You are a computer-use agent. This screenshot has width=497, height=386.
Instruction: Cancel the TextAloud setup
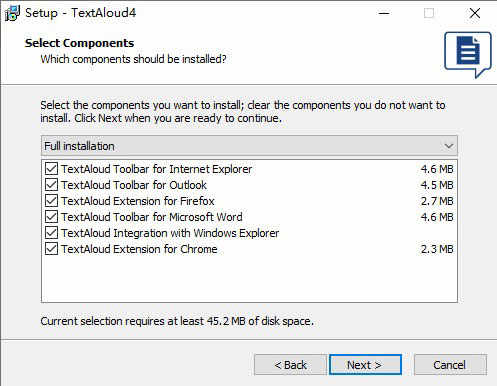pos(450,365)
